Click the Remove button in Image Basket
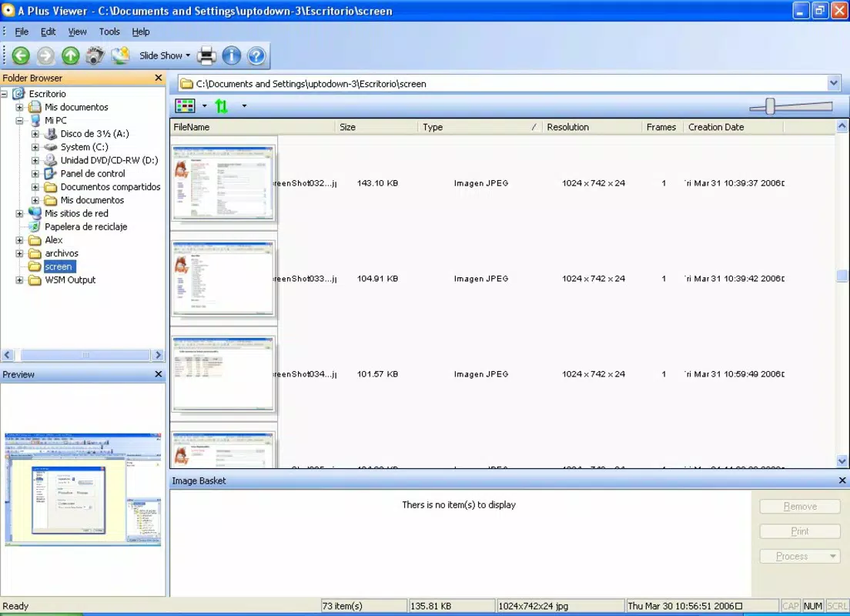This screenshot has width=850, height=616. (800, 507)
